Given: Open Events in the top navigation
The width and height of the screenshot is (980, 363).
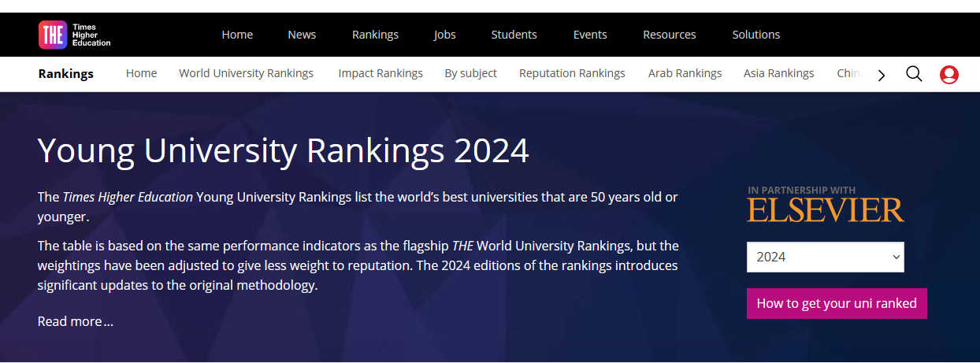Looking at the screenshot, I should pyautogui.click(x=590, y=35).
